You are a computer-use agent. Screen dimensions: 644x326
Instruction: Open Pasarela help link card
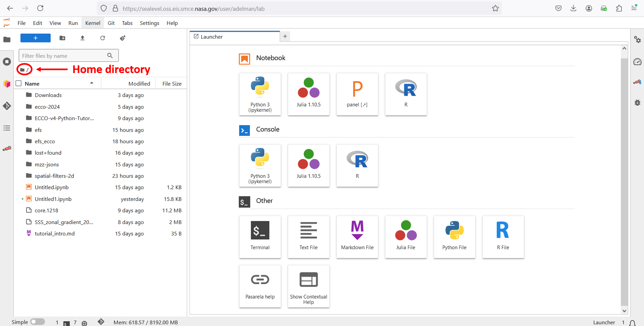click(260, 286)
